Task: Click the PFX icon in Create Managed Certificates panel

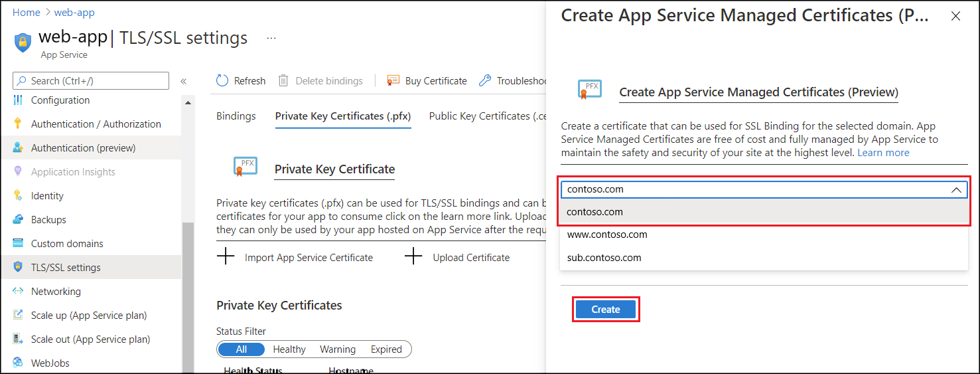Action: (x=589, y=90)
